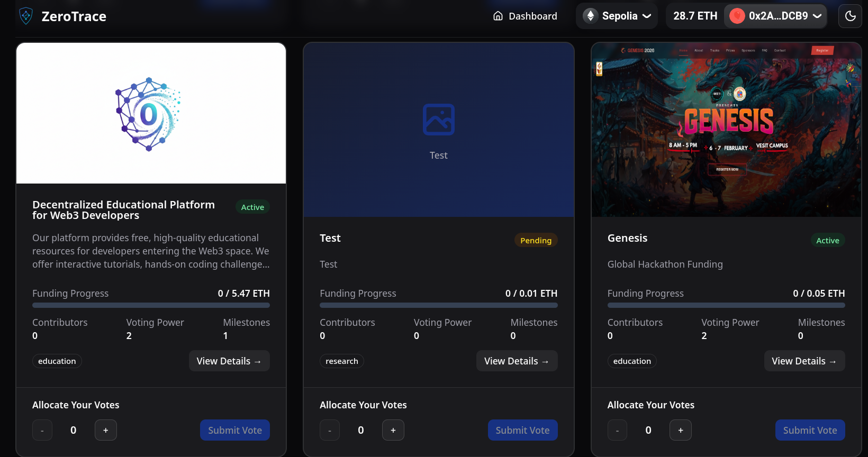Increase votes with plus on Educational Platform card
868x457 pixels.
click(106, 430)
